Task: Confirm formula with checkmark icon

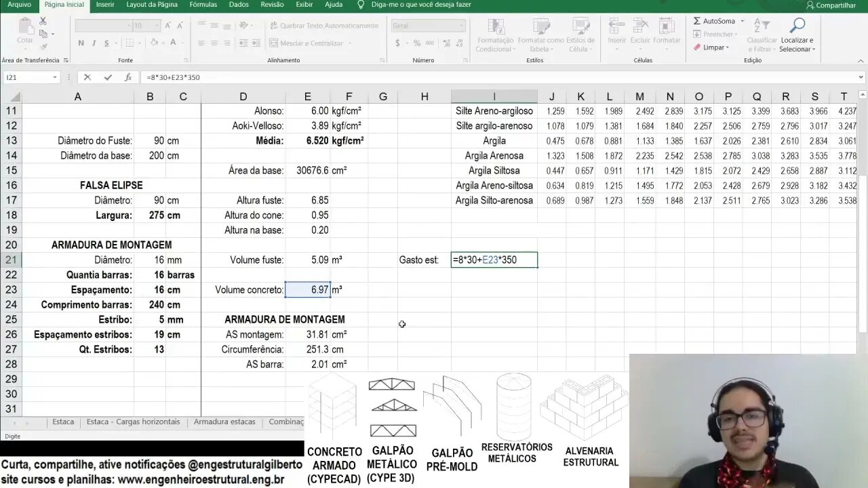Action: click(108, 77)
